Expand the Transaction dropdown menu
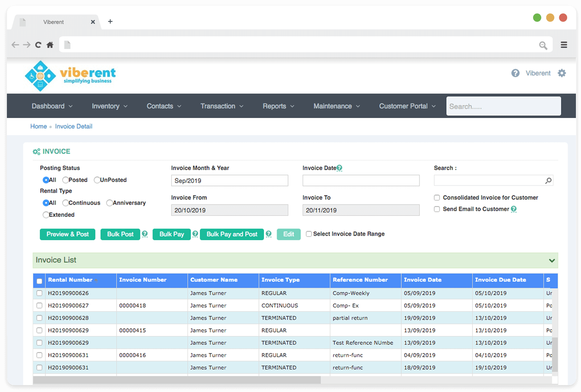581x392 pixels. point(222,106)
